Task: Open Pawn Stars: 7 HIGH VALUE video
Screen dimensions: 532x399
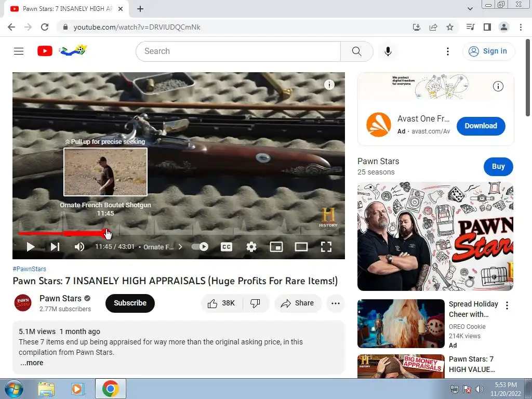Action: [472, 364]
